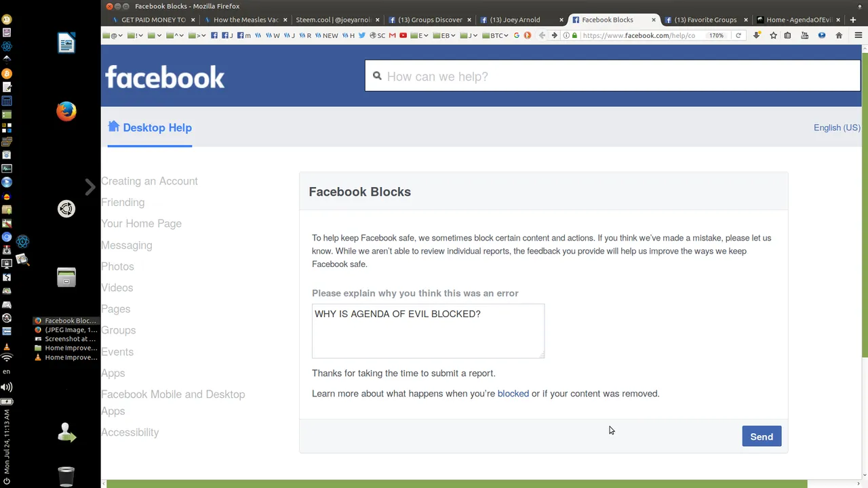Go to Firefox home page icon
Image resolution: width=868 pixels, height=488 pixels.
pyautogui.click(x=838, y=35)
